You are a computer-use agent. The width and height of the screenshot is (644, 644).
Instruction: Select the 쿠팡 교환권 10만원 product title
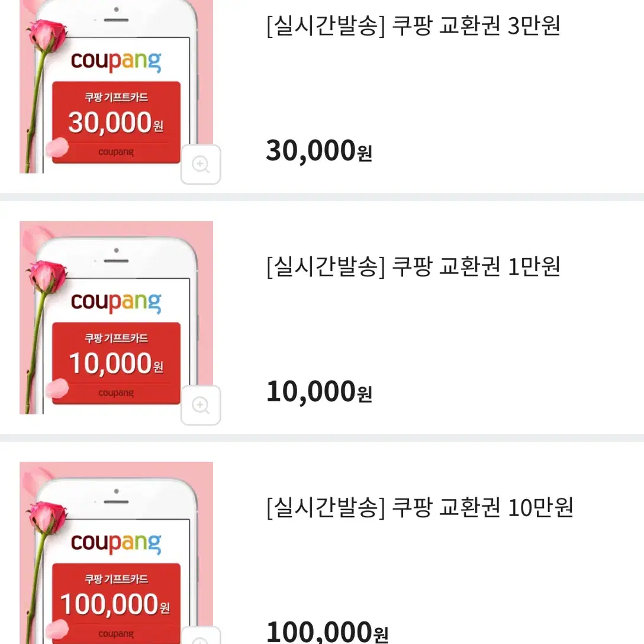tap(420, 508)
